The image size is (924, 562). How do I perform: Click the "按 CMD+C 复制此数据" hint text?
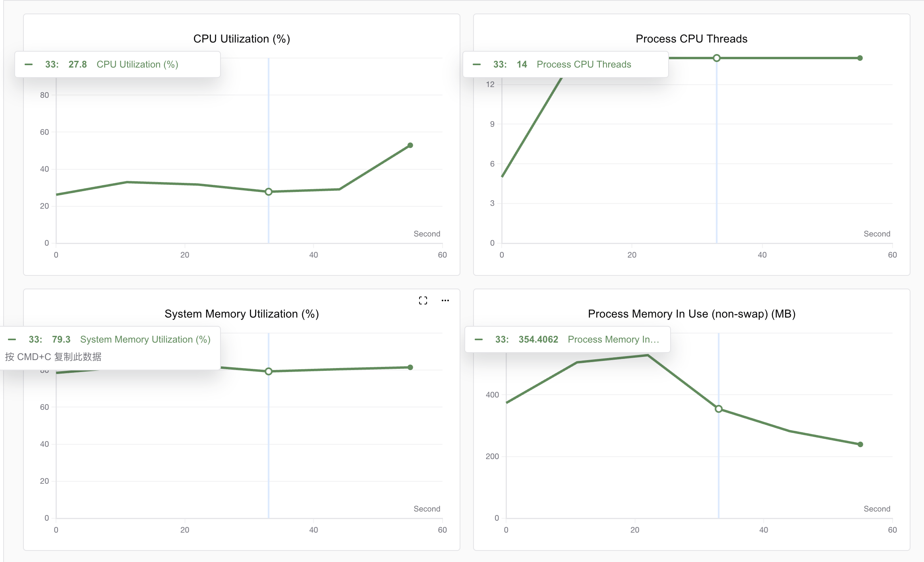point(53,357)
